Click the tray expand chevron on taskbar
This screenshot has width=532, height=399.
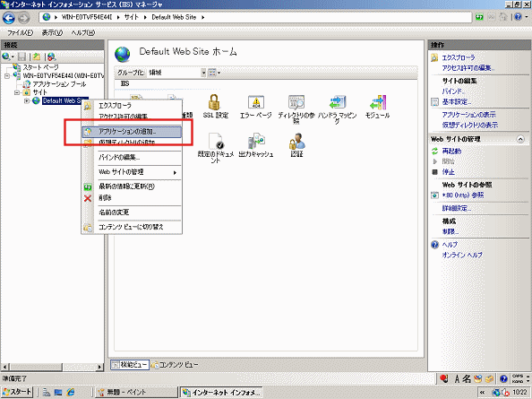482,392
